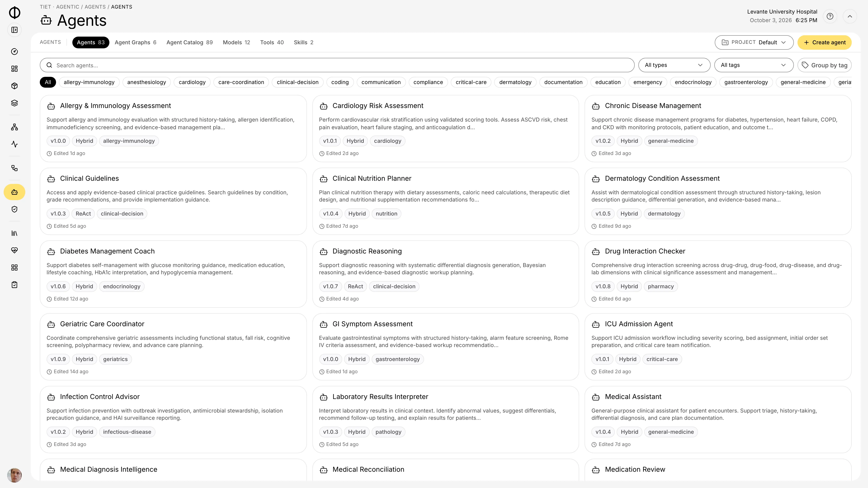Focus the Search agents input field
Viewport: 868px width, 488px height.
pos(337,65)
